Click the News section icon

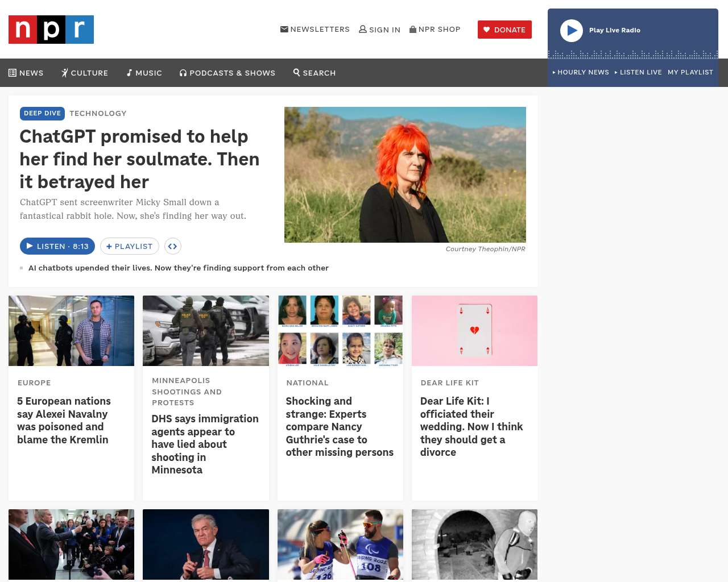[x=13, y=73]
